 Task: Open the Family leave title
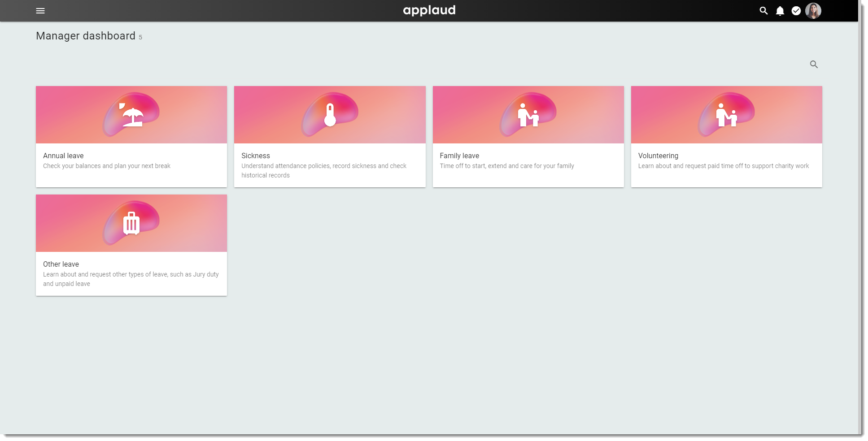coord(459,156)
